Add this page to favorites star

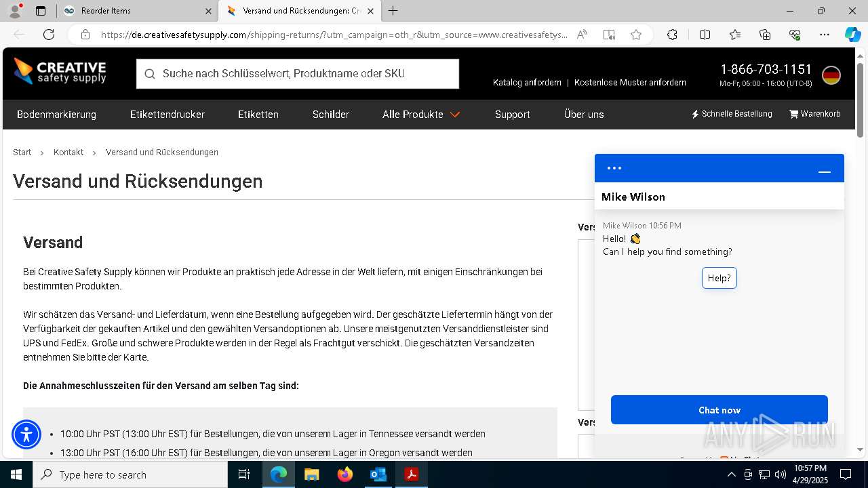[x=636, y=35]
